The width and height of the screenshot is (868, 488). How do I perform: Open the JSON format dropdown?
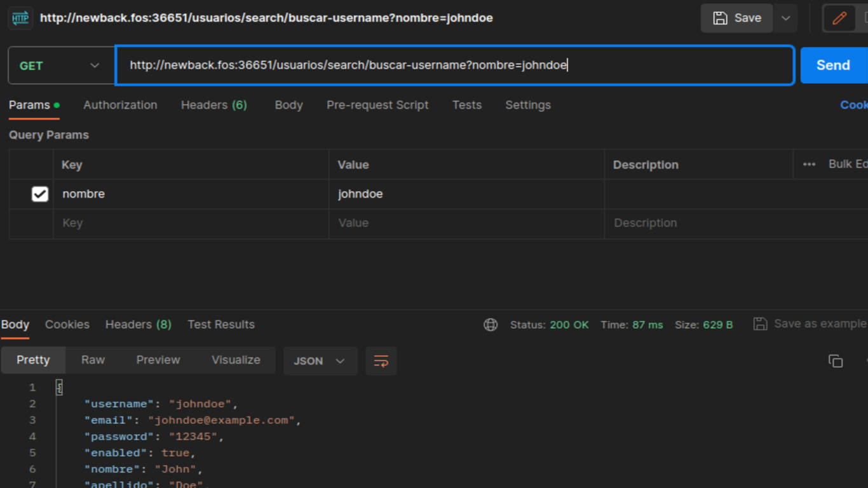click(320, 361)
